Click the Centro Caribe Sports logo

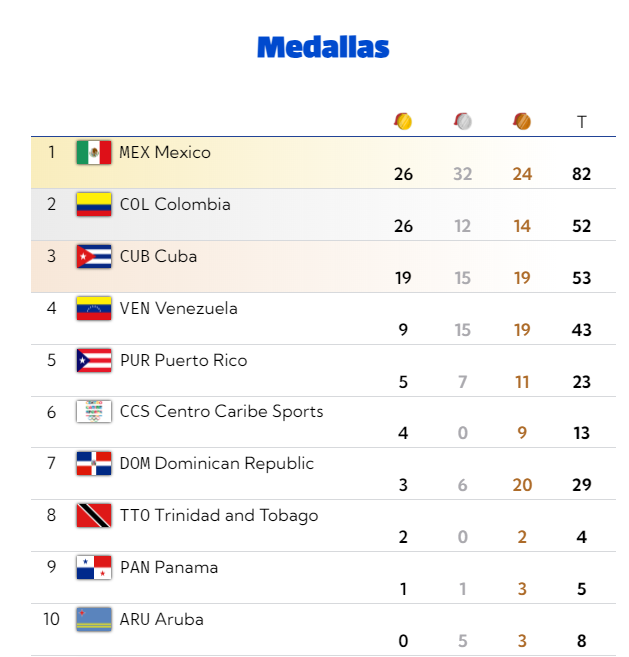point(94,412)
